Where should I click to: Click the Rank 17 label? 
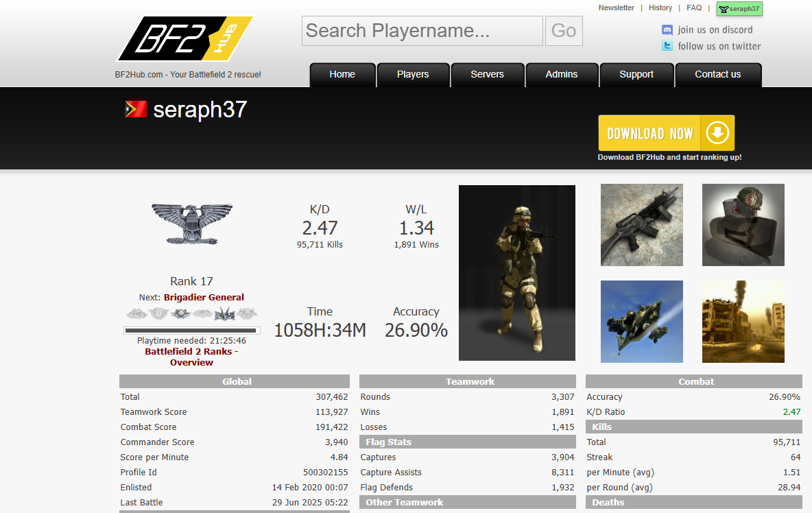pyautogui.click(x=191, y=281)
